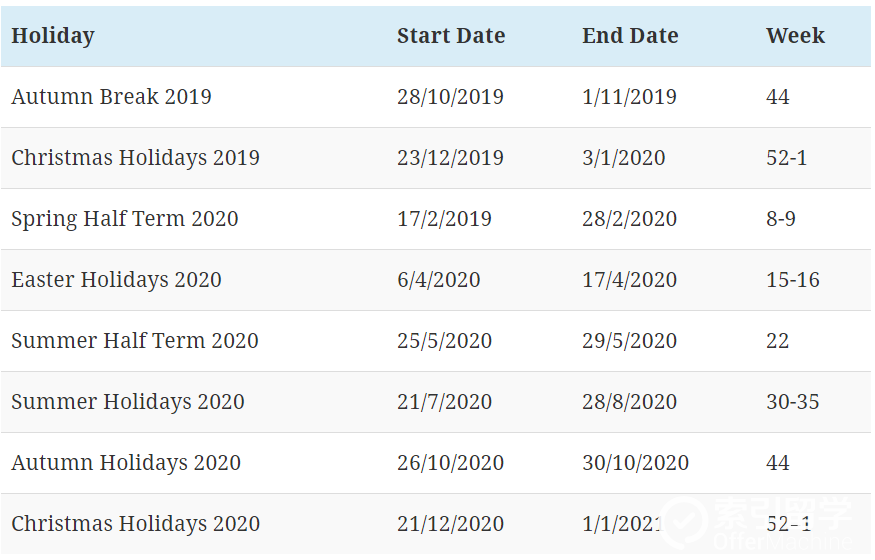Click the watermark checkmark logo

tap(683, 521)
